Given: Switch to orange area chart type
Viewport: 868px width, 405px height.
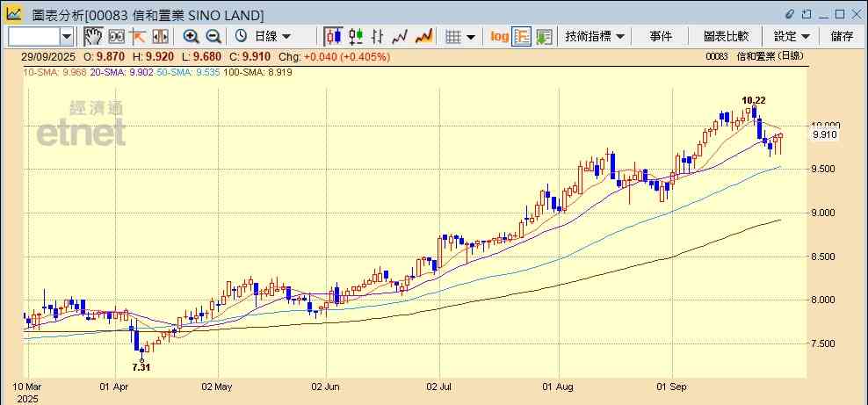Looking at the screenshot, I should click(423, 37).
